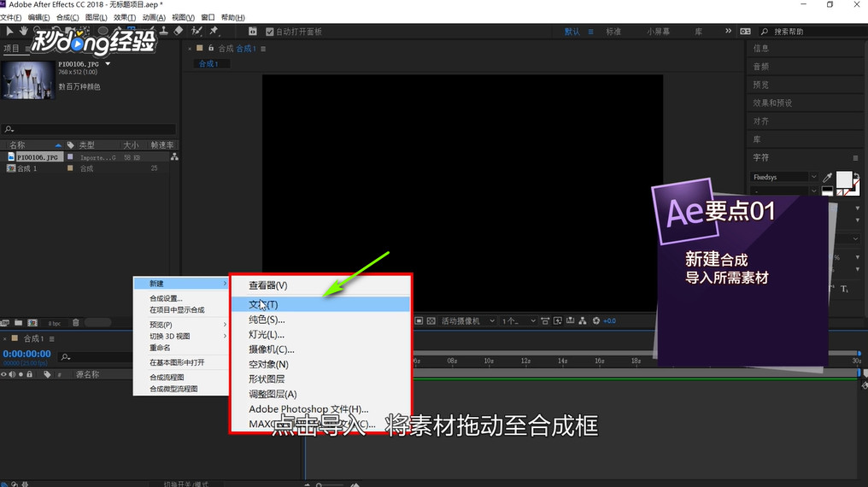The height and width of the screenshot is (487, 868).
Task: Click the new composition icon in Project panel
Action: [32, 323]
